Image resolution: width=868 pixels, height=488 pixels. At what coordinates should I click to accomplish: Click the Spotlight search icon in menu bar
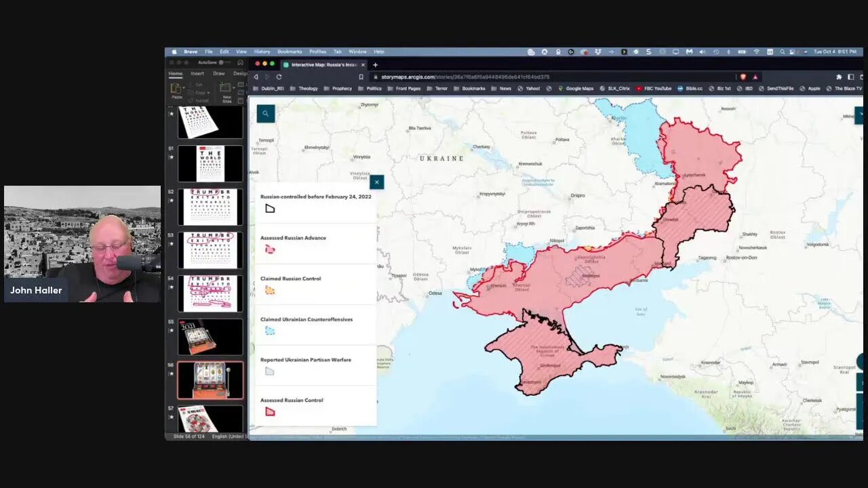point(782,52)
